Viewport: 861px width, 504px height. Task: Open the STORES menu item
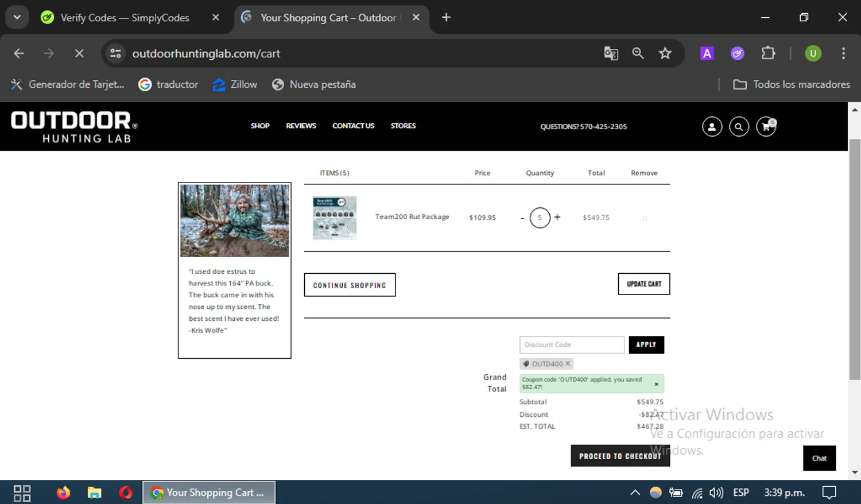[x=403, y=126]
